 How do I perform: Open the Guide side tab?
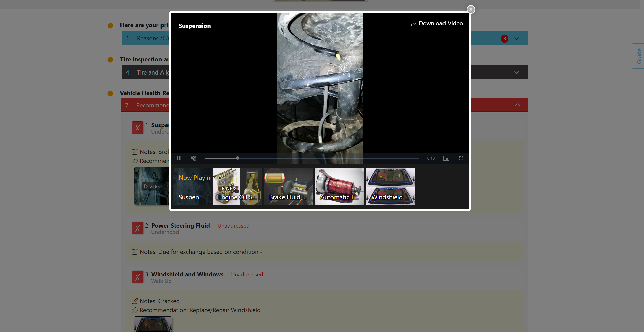pyautogui.click(x=639, y=56)
